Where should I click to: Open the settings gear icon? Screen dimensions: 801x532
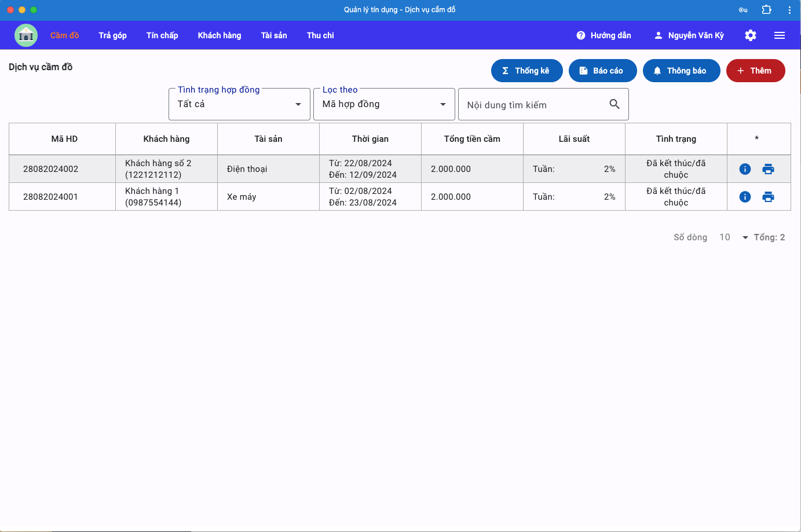tap(751, 35)
